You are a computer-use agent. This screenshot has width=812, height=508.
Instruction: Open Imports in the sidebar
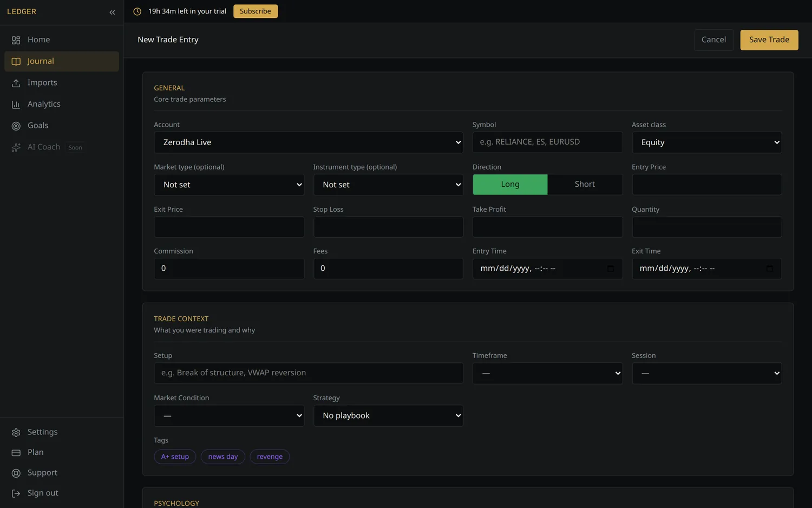point(62,83)
